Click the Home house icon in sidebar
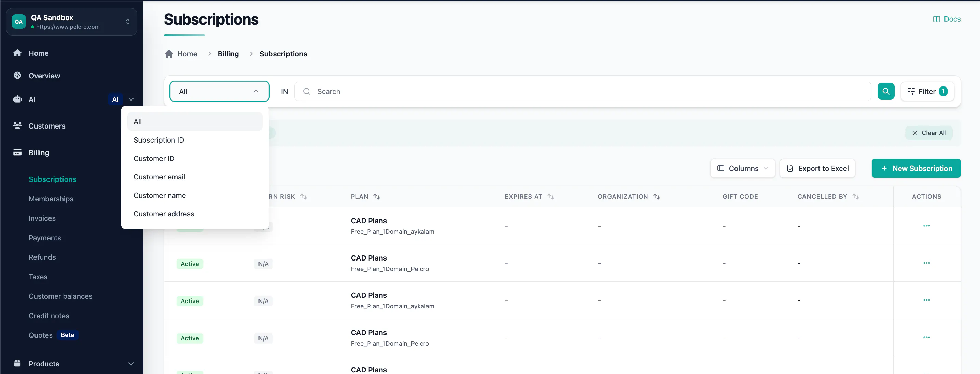Screen dimensions: 980x374 17,53
